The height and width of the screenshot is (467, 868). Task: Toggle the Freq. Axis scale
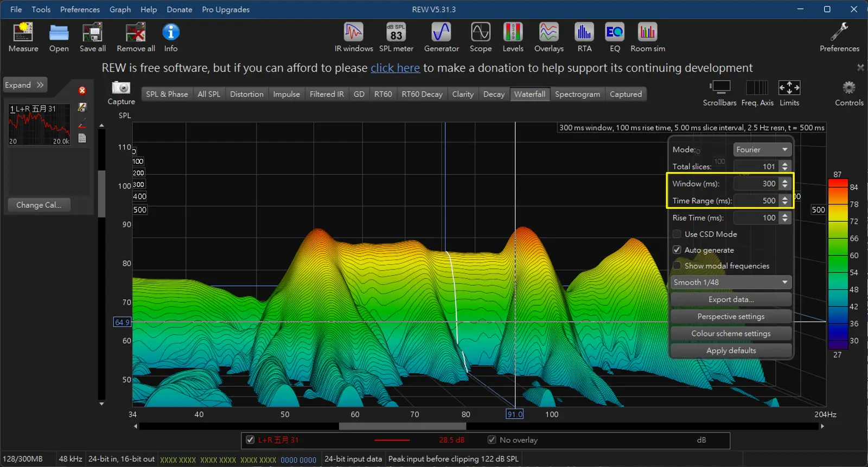click(757, 87)
